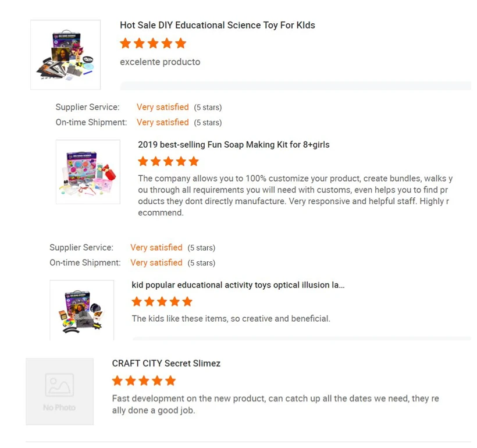
Task: Click the second Supplier Service 'Very satisfied' rating
Action: tap(156, 247)
